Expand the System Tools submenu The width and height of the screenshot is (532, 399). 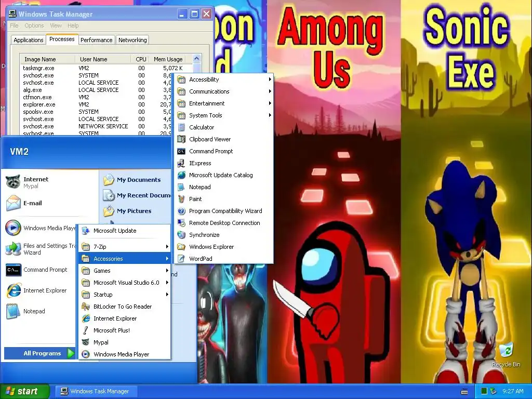[224, 115]
